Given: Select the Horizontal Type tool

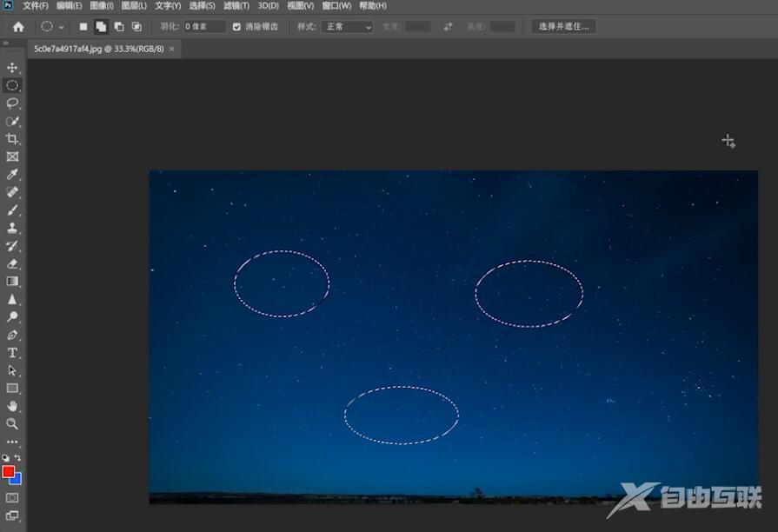Looking at the screenshot, I should [12, 353].
